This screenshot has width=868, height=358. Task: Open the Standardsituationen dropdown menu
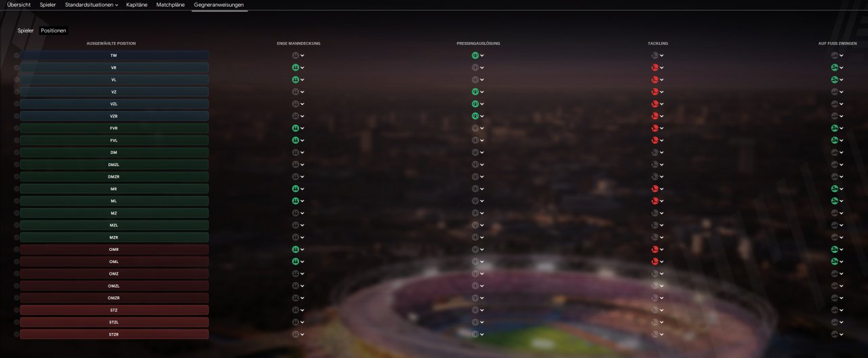(x=92, y=5)
